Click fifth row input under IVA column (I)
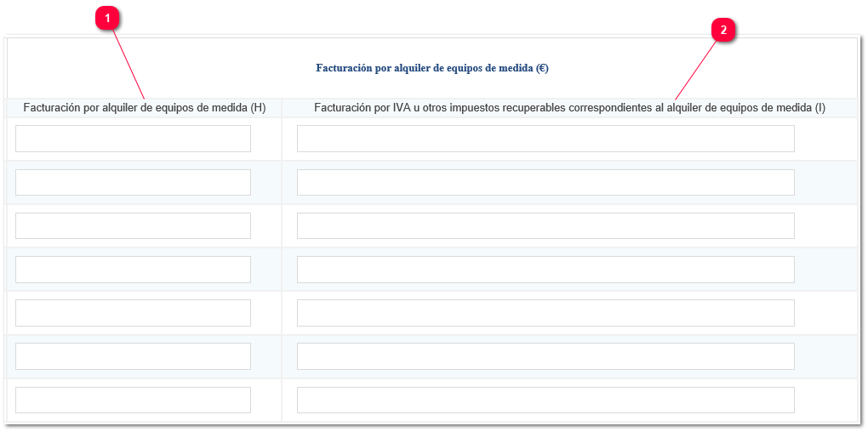 coord(545,313)
